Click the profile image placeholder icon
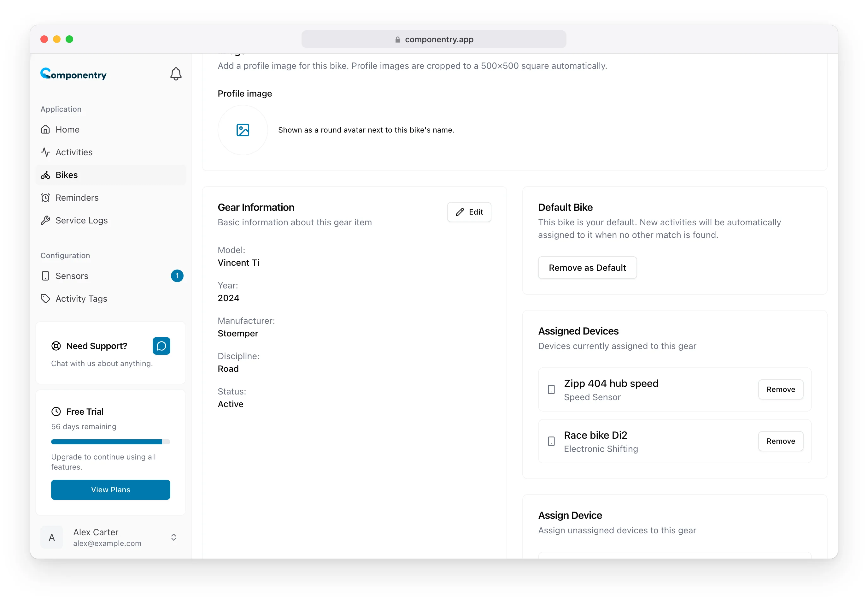This screenshot has width=868, height=599. coord(243,130)
